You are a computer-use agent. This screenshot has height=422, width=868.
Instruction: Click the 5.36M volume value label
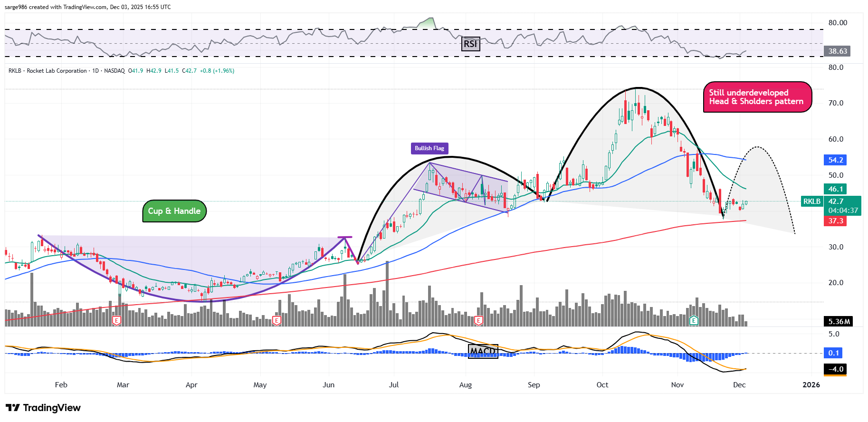tap(839, 322)
